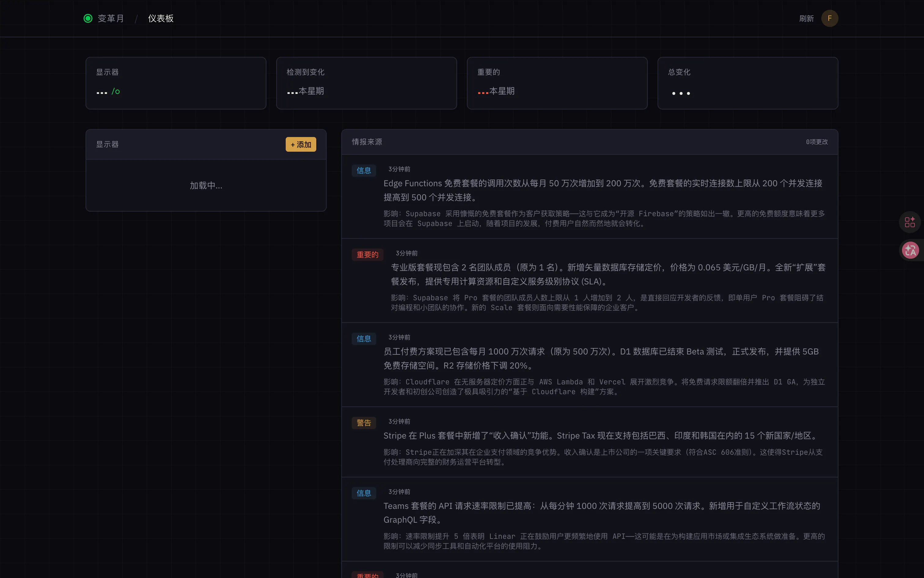Viewport: 924px width, 578px height.
Task: Click 3分钟前 timestamp on the 专业版套餐 entry
Action: click(x=407, y=253)
